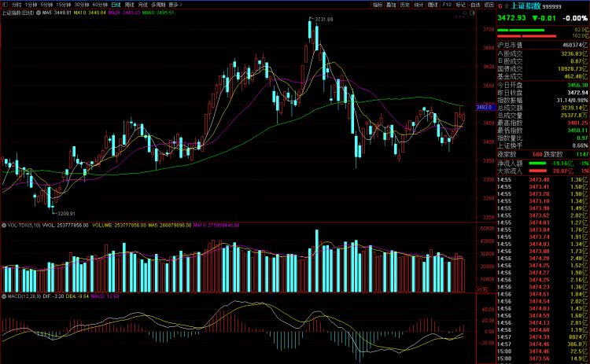Screen dimensions: 590x364
Task: Click the price marker 3483.0 on axis
Action: (484, 107)
